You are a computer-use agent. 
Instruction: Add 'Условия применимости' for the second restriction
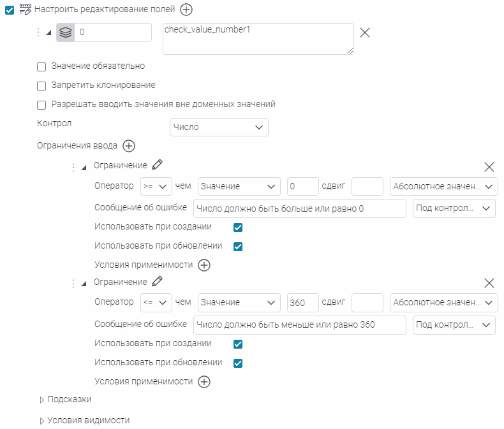point(204,382)
